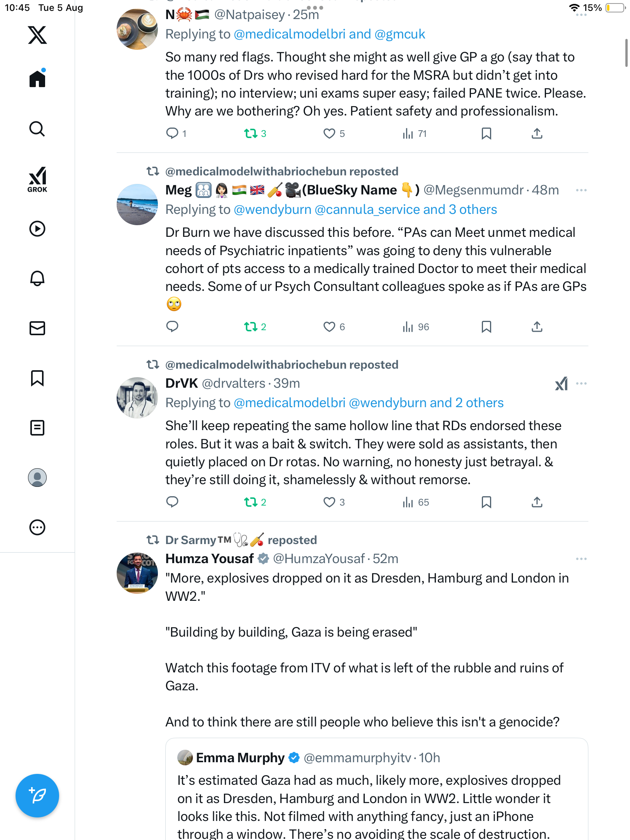Screen dimensions: 630x840
Task: Undo repost on DrVK's post
Action: [x=251, y=502]
